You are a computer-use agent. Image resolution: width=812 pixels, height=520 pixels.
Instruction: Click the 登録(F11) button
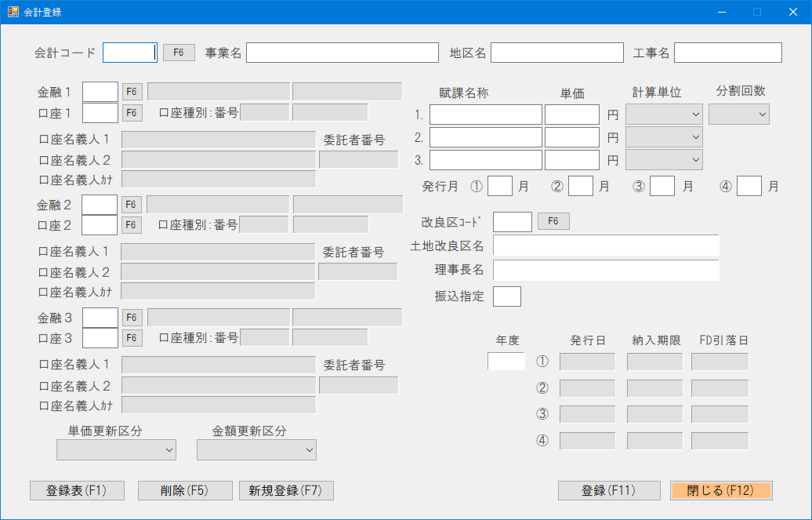(608, 490)
